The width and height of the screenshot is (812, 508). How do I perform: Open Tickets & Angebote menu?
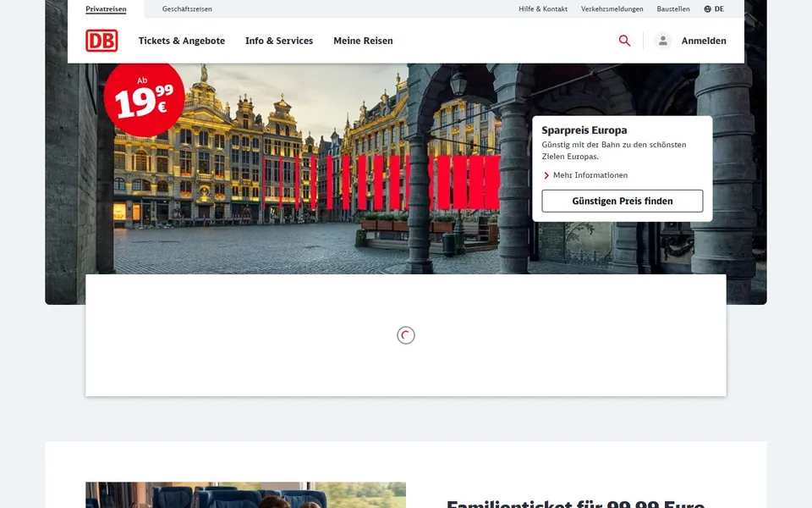182,41
